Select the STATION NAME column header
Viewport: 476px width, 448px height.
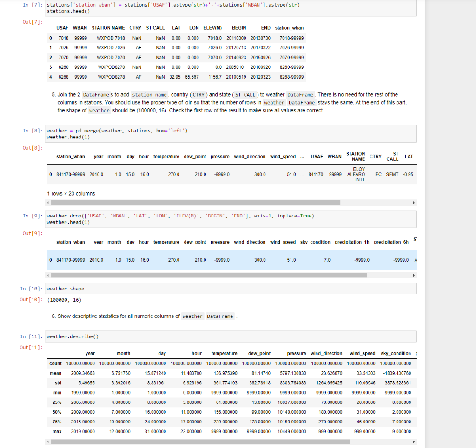108,28
